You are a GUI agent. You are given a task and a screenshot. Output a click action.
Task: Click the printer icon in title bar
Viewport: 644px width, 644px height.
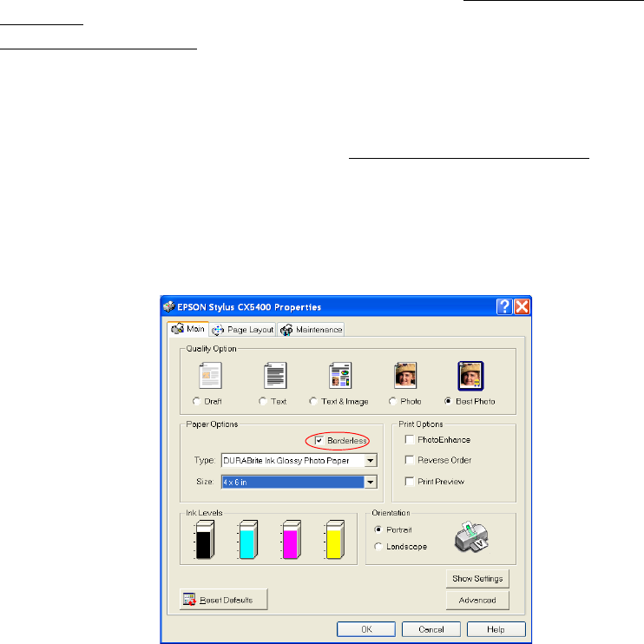coord(168,306)
